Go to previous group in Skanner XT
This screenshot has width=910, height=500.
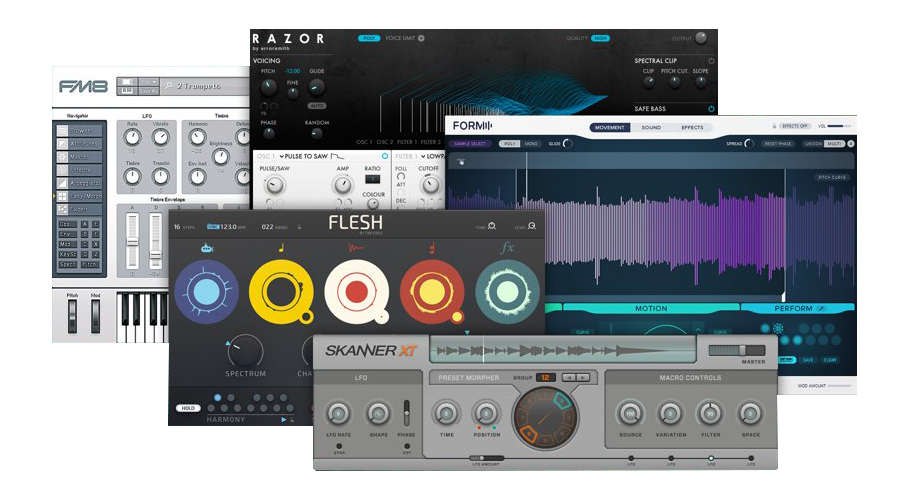click(569, 378)
